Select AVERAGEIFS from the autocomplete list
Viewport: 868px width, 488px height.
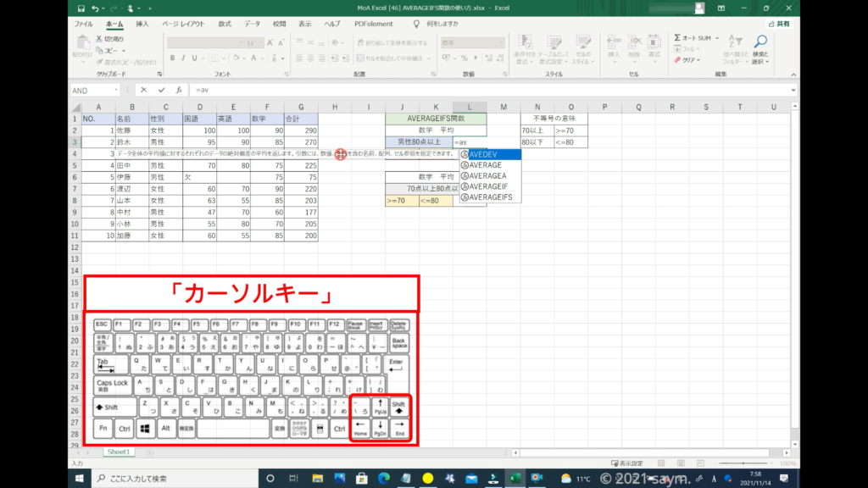click(490, 197)
